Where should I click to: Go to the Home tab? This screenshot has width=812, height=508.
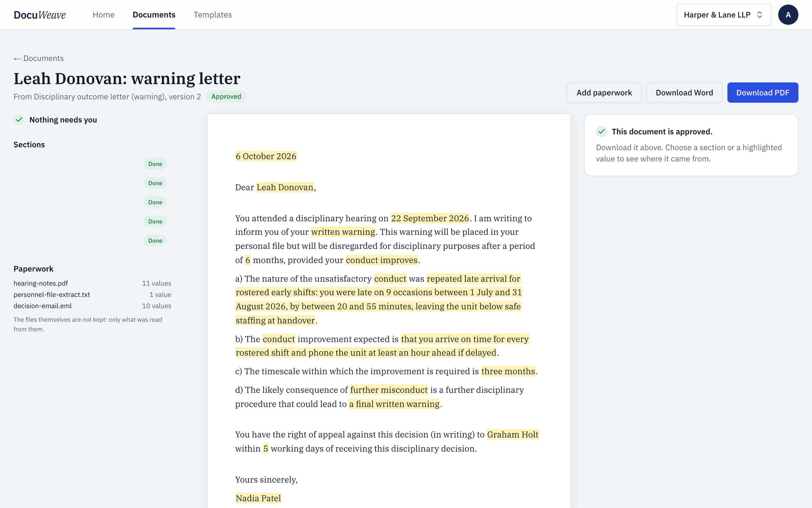(x=104, y=15)
